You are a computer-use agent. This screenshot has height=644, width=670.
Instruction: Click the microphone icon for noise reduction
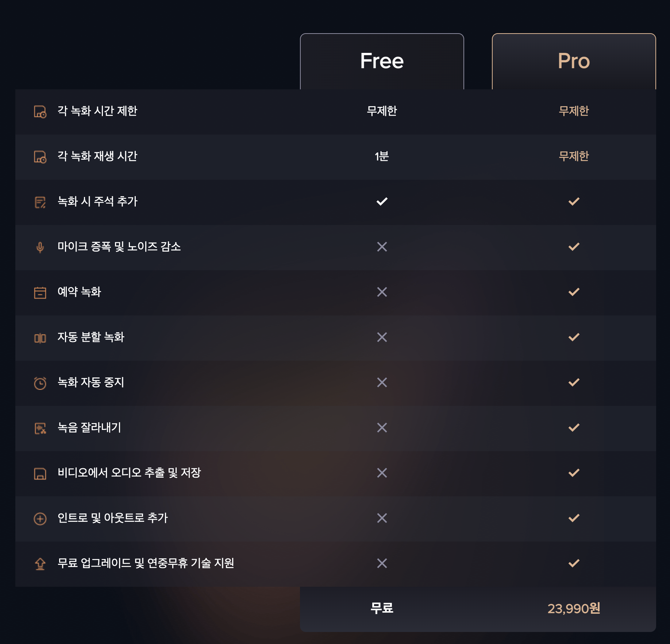(x=40, y=247)
